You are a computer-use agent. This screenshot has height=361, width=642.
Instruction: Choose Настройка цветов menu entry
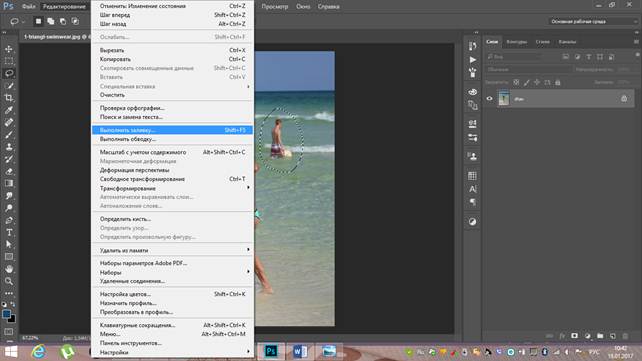click(172, 294)
